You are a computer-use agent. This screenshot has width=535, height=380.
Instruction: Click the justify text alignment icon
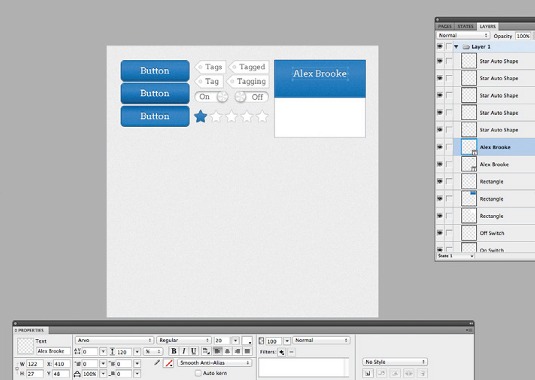(248, 351)
